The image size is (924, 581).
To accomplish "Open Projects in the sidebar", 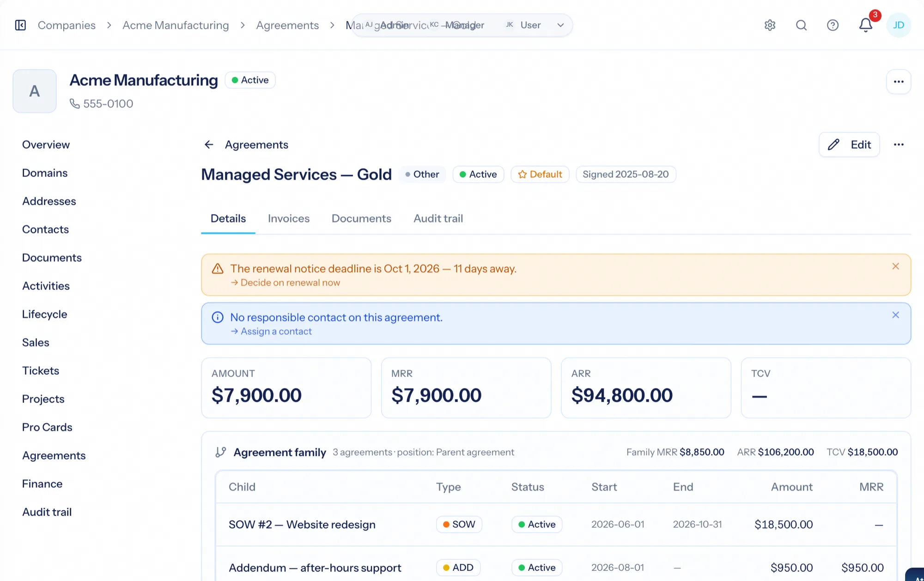I will pyautogui.click(x=43, y=399).
